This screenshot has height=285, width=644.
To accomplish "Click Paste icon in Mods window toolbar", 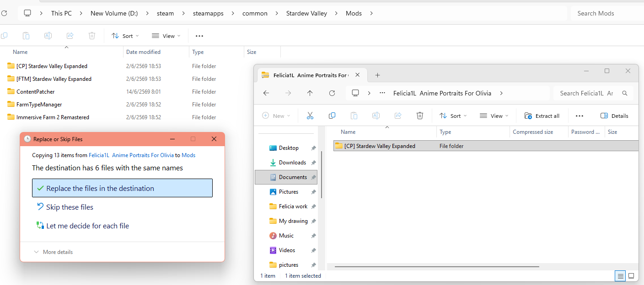I will (x=26, y=36).
